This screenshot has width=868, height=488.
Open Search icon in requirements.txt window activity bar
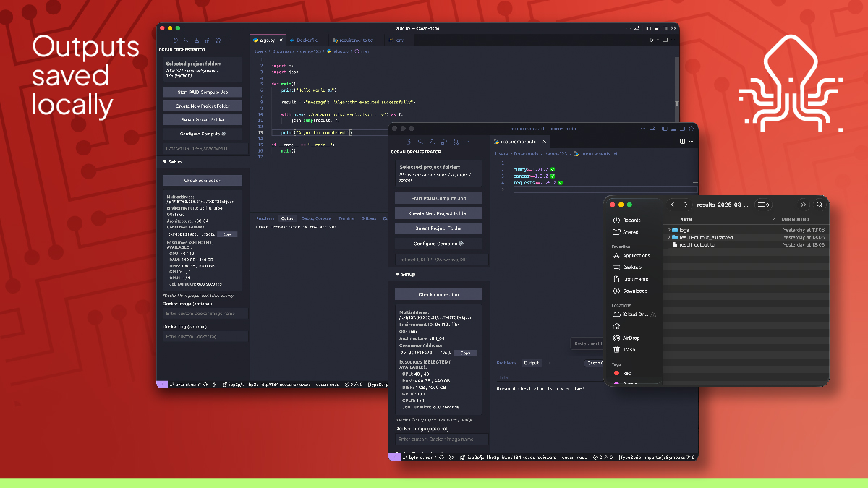click(x=420, y=142)
